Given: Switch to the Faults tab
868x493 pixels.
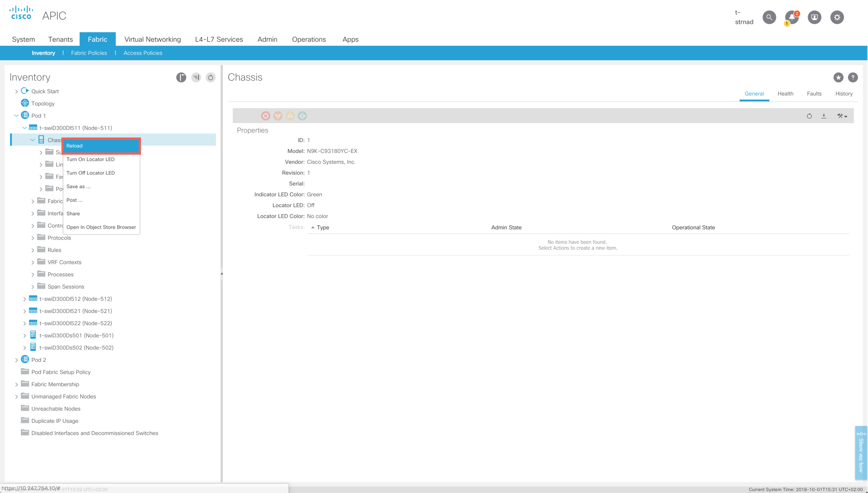Looking at the screenshot, I should coord(814,94).
